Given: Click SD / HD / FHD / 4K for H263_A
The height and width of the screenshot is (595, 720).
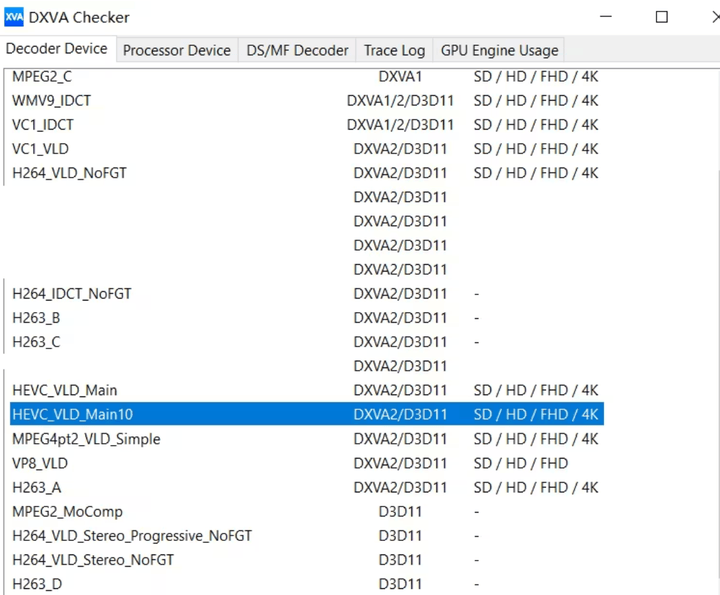Looking at the screenshot, I should point(536,487).
